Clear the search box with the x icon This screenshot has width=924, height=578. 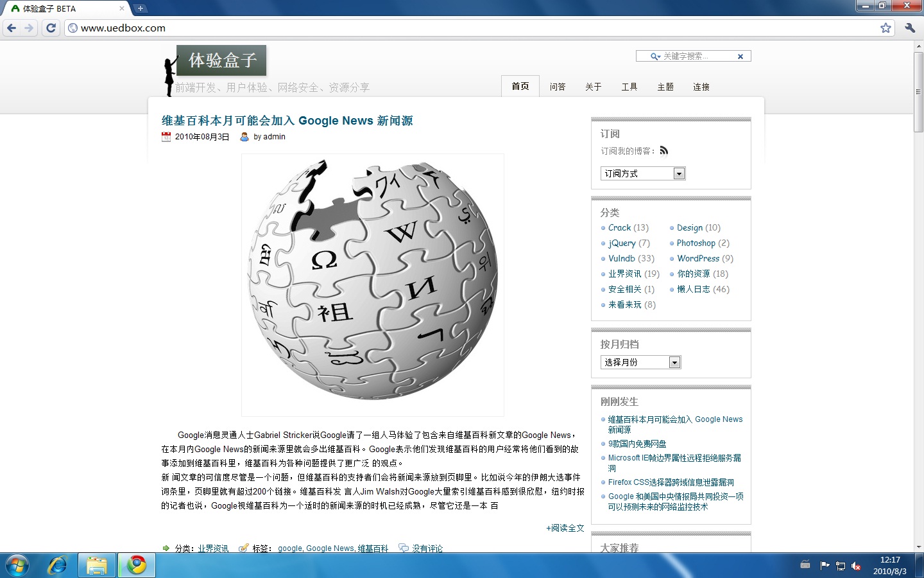pos(740,57)
